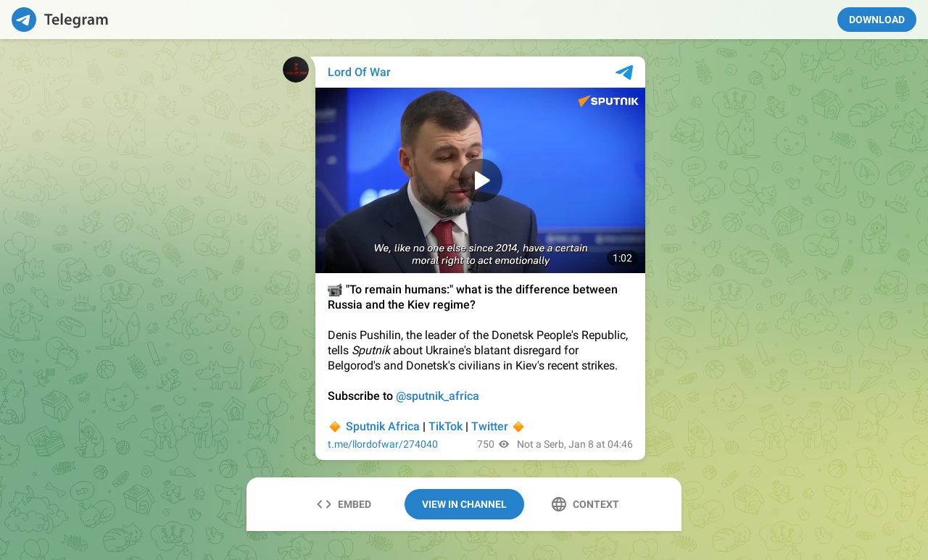Click the post timestamp Jan 8 at 04:46
This screenshot has width=928, height=560.
point(598,444)
